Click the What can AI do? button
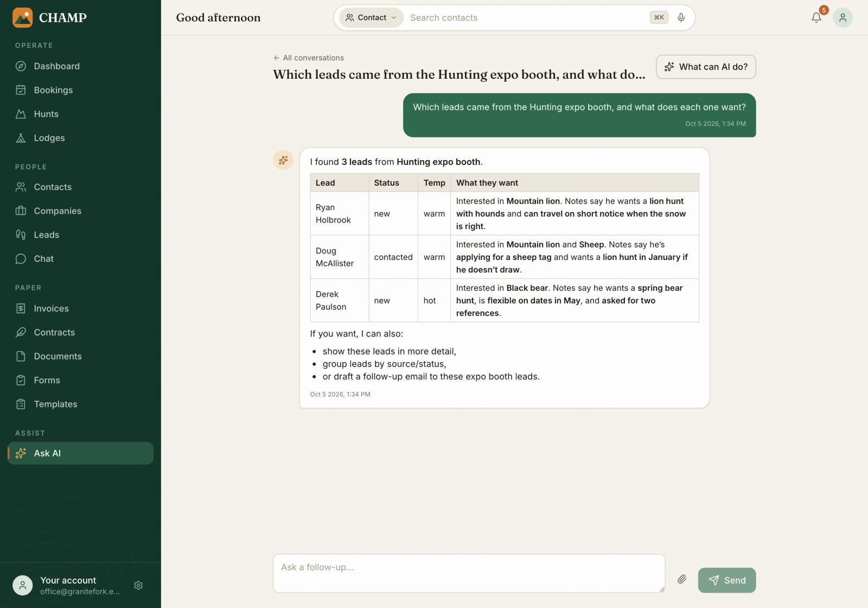The width and height of the screenshot is (868, 608). (x=706, y=67)
